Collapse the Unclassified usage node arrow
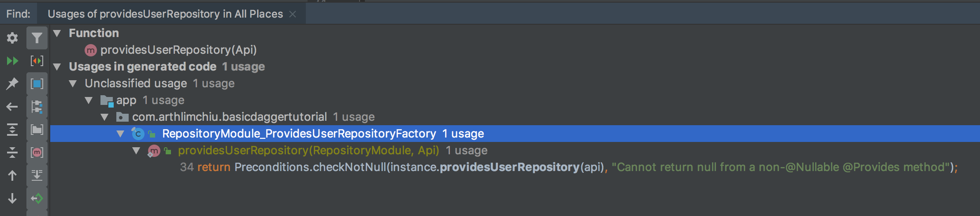Viewport: 980px width, 216px height. tap(73, 83)
